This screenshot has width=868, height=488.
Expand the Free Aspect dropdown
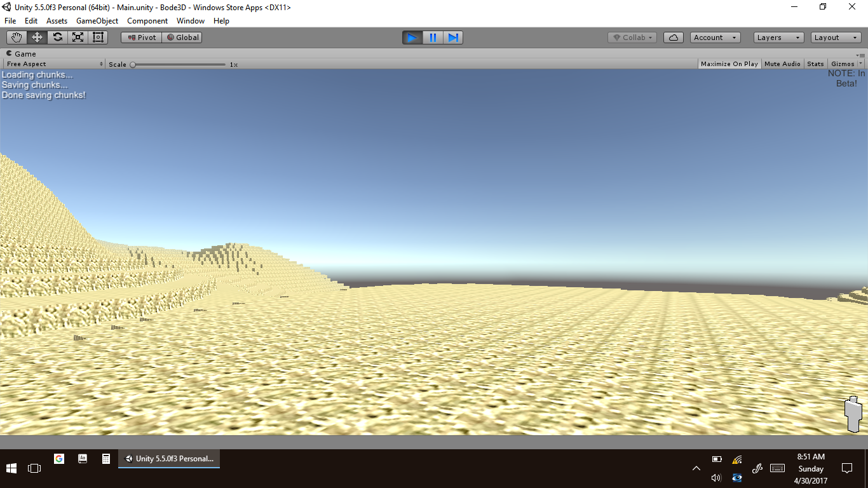coord(54,64)
